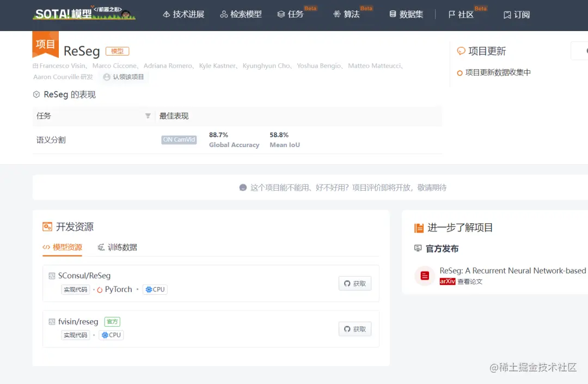Screen dimensions: 588x384
Task: Open the 模型 tag beside ReSeg title
Action: (x=117, y=51)
